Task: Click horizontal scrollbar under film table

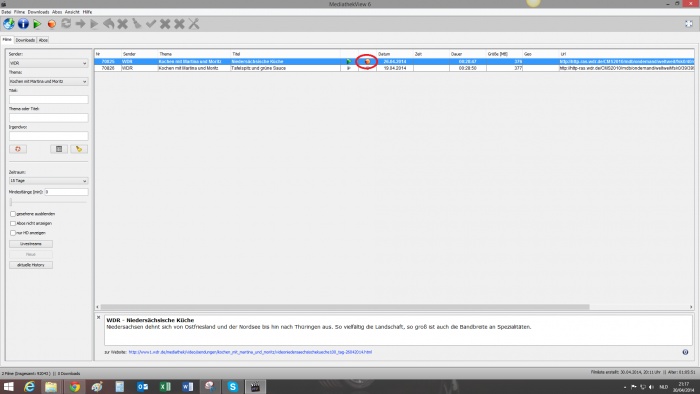Action: pyautogui.click(x=345, y=307)
